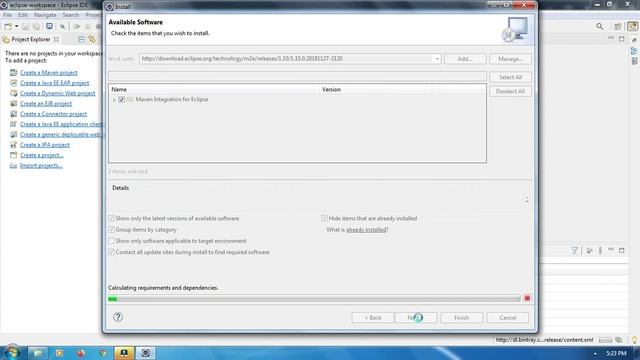
Task: Open Create a Maven project link
Action: [x=49, y=73]
